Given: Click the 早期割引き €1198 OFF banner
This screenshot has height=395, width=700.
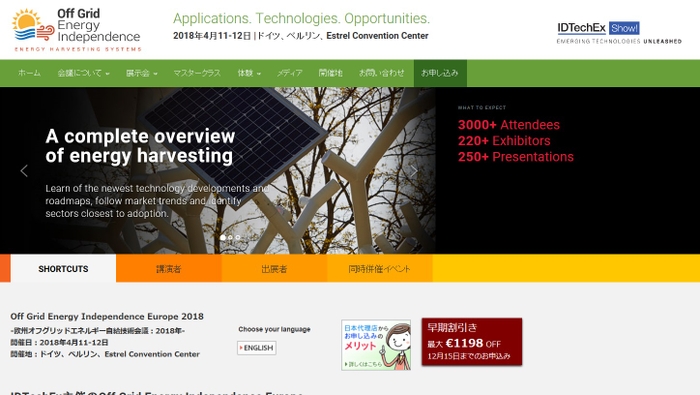Looking at the screenshot, I should 472,342.
